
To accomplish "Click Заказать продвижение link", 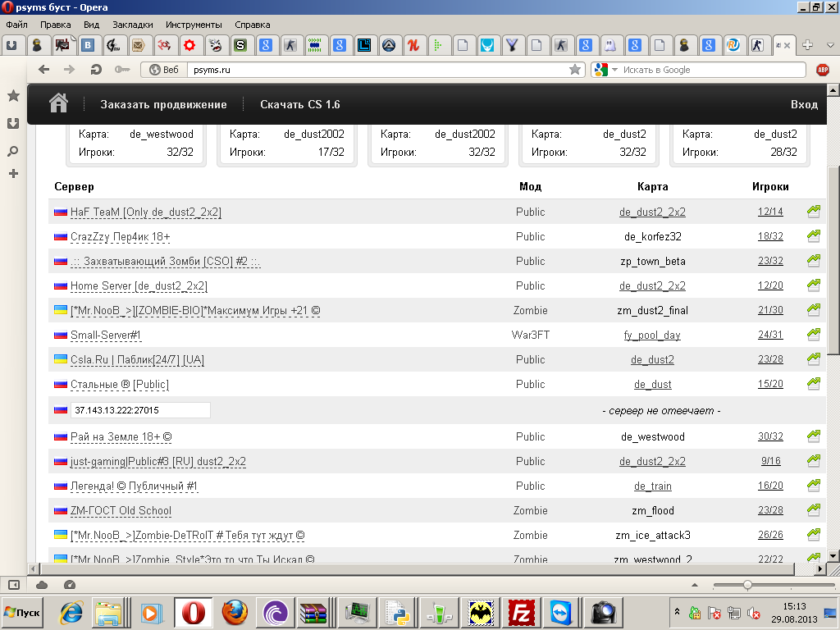I will (x=163, y=104).
